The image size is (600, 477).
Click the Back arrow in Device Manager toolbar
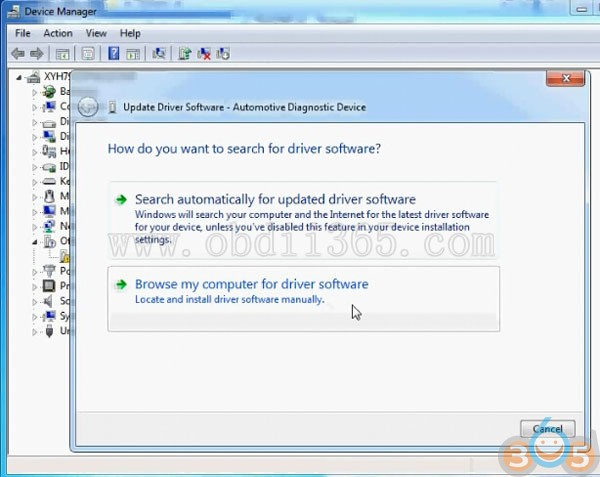(18, 54)
